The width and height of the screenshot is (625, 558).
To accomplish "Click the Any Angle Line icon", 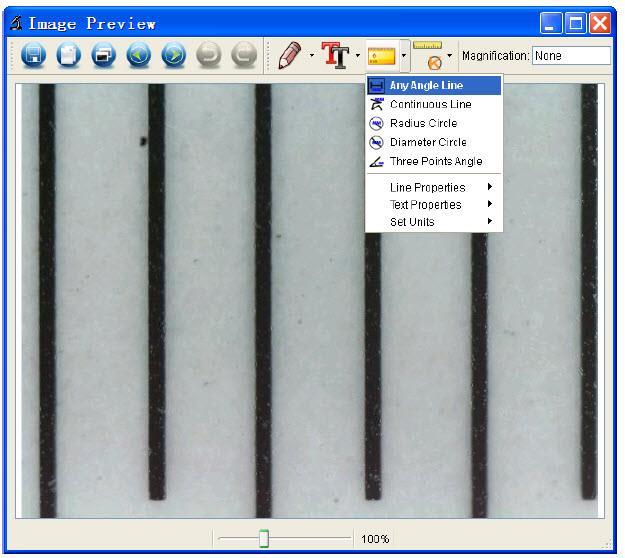I will (x=376, y=86).
